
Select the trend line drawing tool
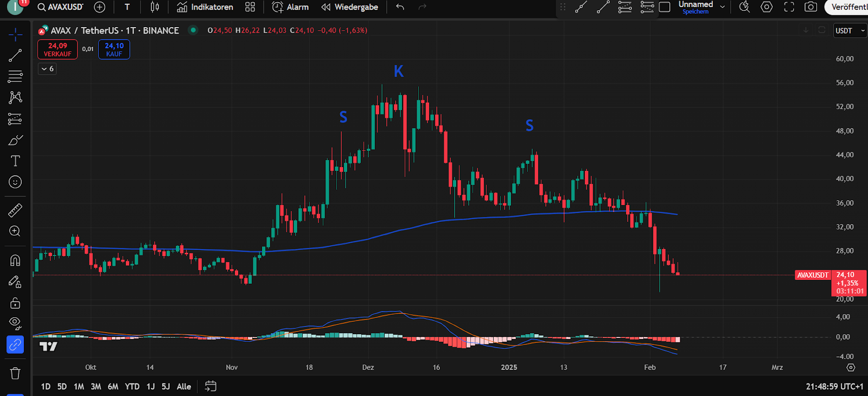pos(15,55)
